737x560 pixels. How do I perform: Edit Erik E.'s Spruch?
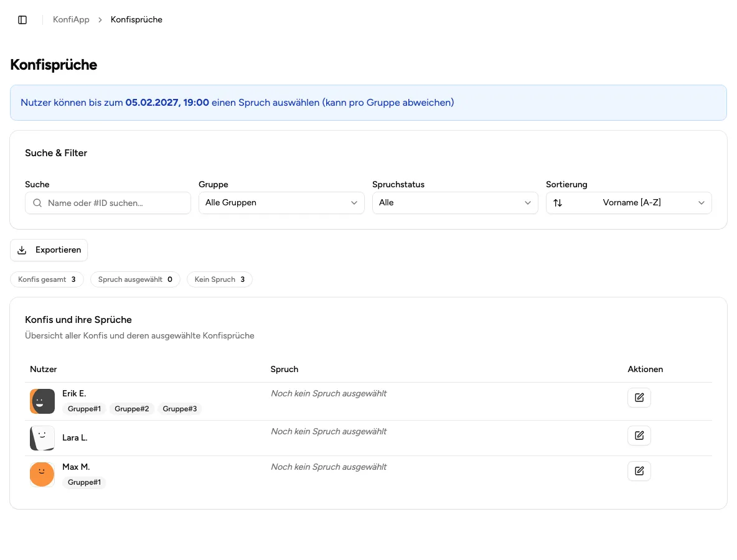coord(639,398)
